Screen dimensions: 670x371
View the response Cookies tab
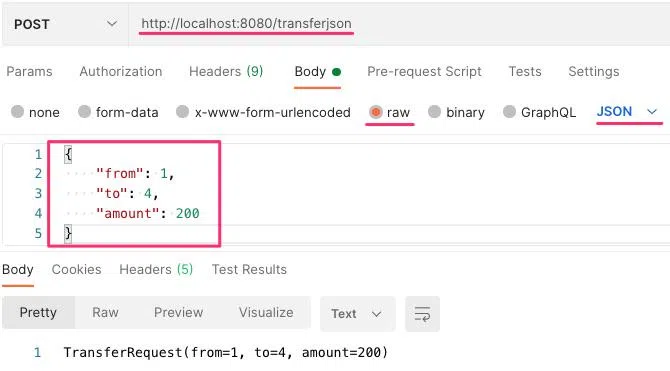(x=76, y=270)
